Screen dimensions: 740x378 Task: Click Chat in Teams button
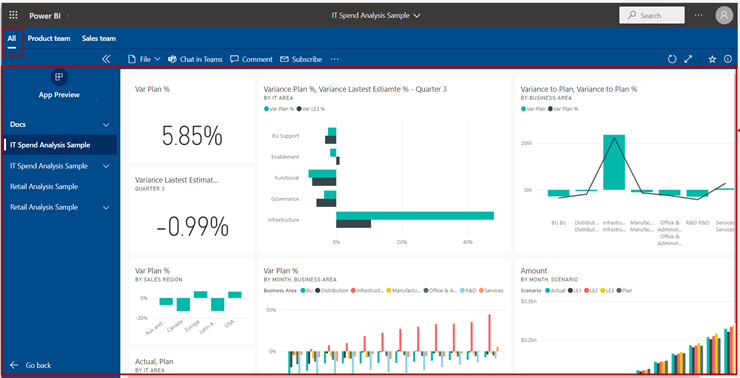[x=195, y=59]
